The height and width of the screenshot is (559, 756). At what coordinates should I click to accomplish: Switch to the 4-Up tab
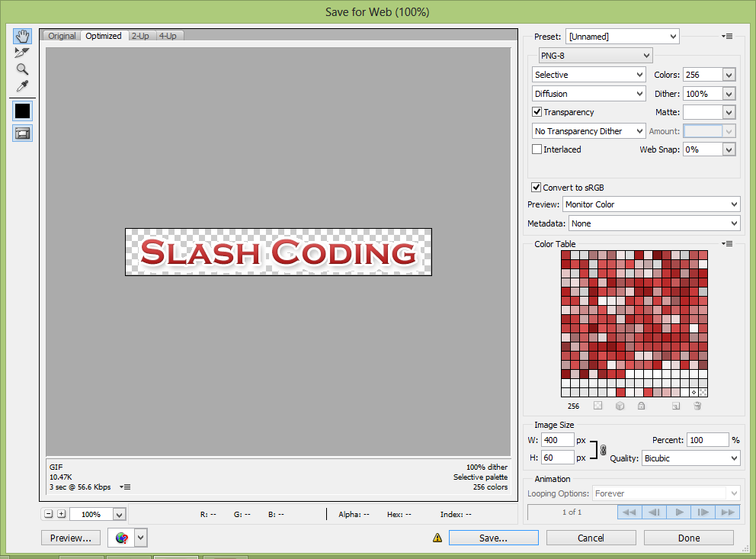click(168, 36)
